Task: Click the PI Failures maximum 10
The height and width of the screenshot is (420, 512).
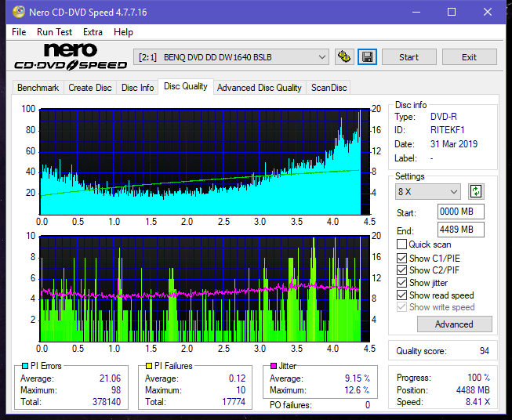Action: coord(241,390)
